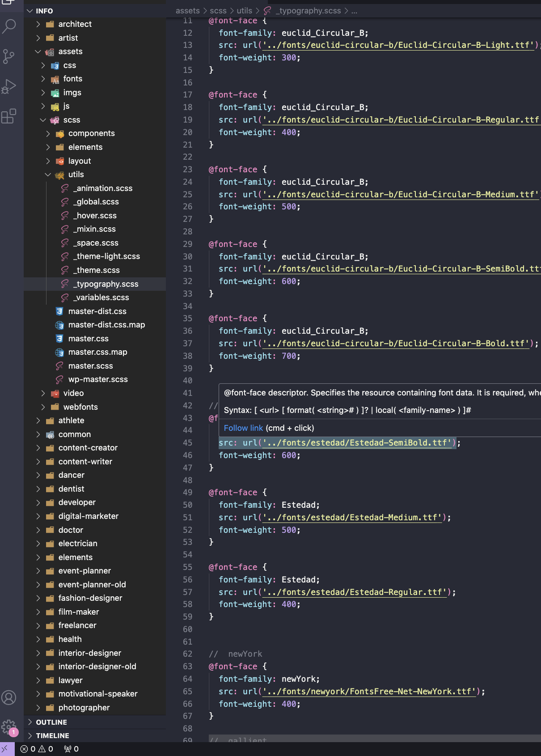Select _typography.scss in the explorer
The image size is (541, 756).
(x=95, y=284)
